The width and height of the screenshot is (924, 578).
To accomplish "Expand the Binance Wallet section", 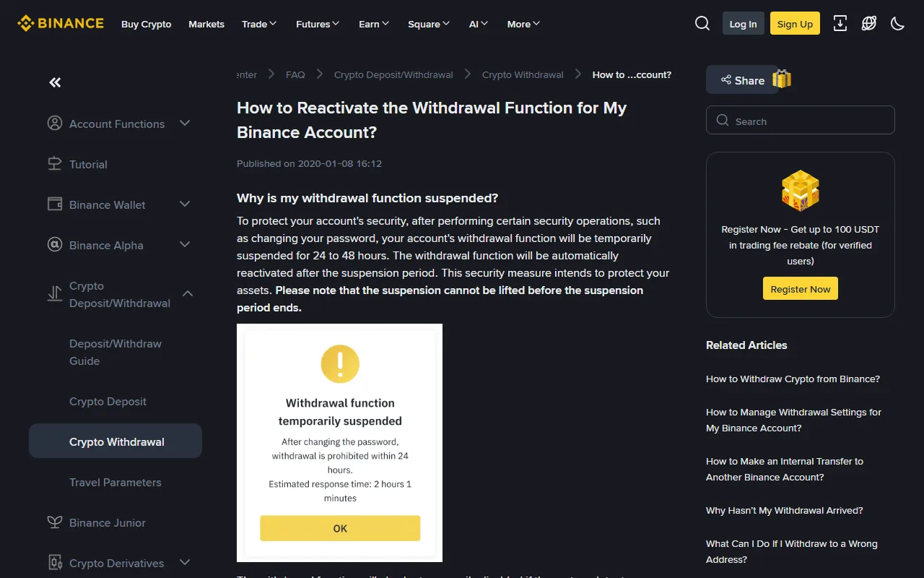I will (185, 204).
